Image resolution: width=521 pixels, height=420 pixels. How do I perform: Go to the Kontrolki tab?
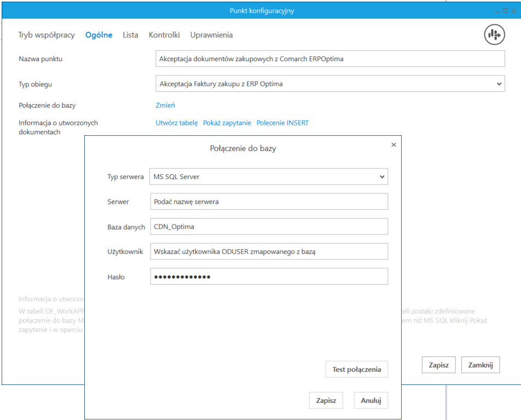click(x=164, y=35)
